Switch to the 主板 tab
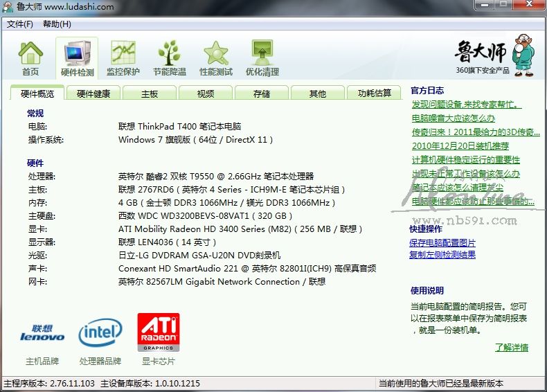This screenshot has width=547, height=392. tap(150, 93)
